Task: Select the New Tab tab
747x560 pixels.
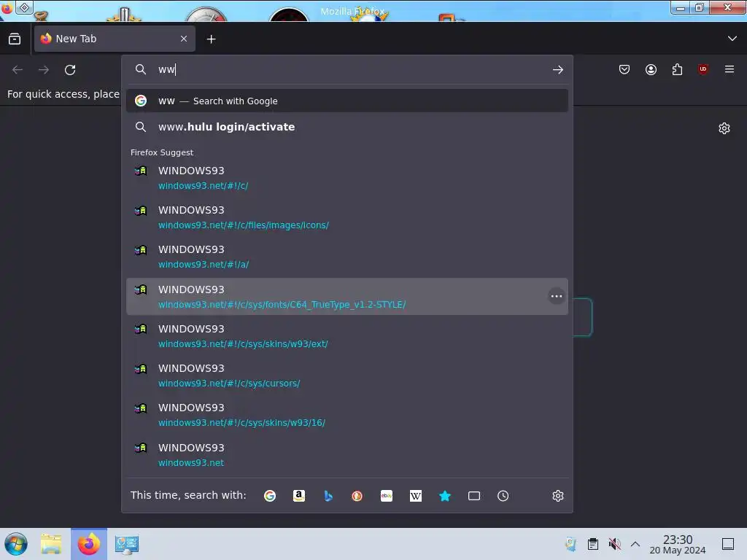Action: pyautogui.click(x=115, y=39)
